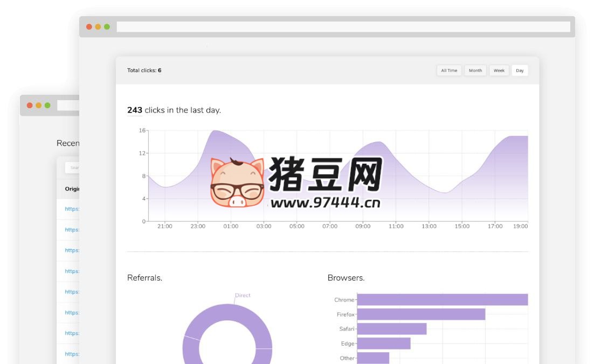The image size is (594, 364).
Task: Click the 09:00 label on the clicks timeline
Action: coord(364,226)
